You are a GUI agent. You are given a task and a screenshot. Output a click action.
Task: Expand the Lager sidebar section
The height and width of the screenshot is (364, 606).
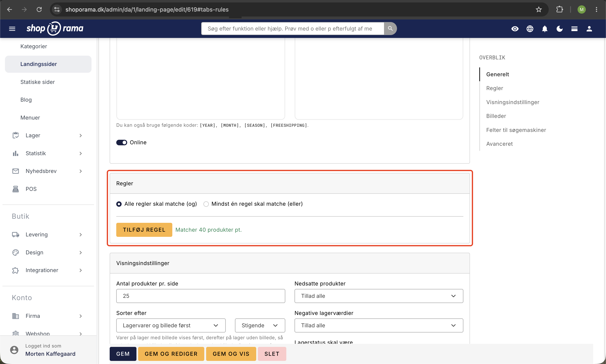tap(48, 135)
